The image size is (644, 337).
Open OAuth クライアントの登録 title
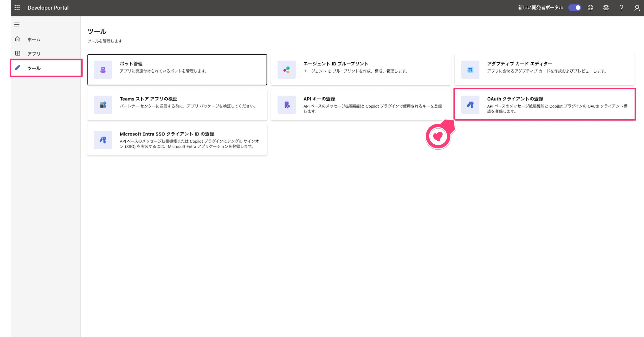point(515,99)
